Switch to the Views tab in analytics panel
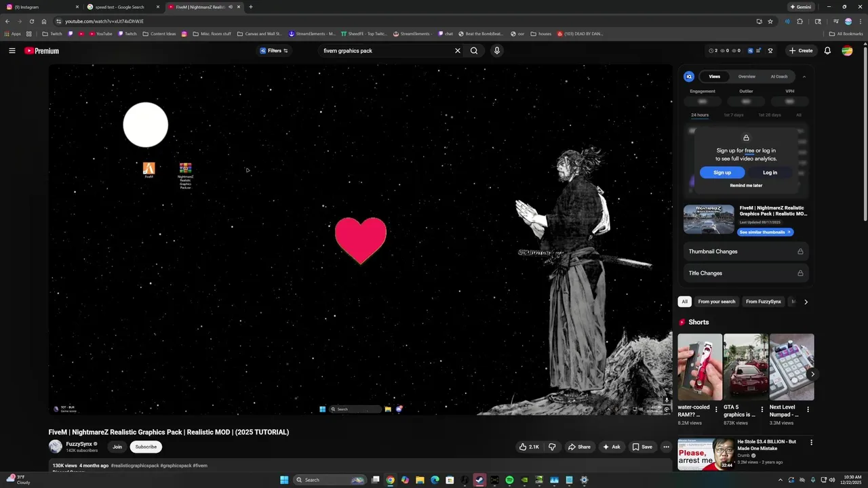Screen dimensions: 868x488 [715, 77]
